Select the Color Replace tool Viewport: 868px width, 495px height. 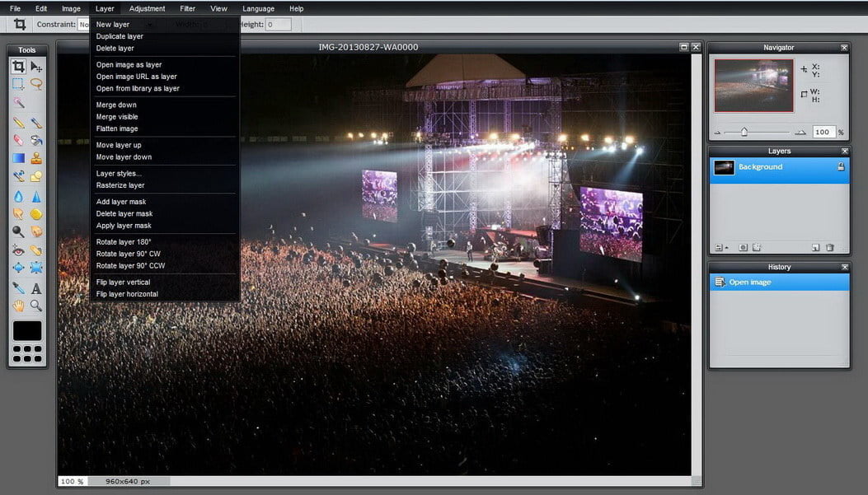click(x=18, y=176)
